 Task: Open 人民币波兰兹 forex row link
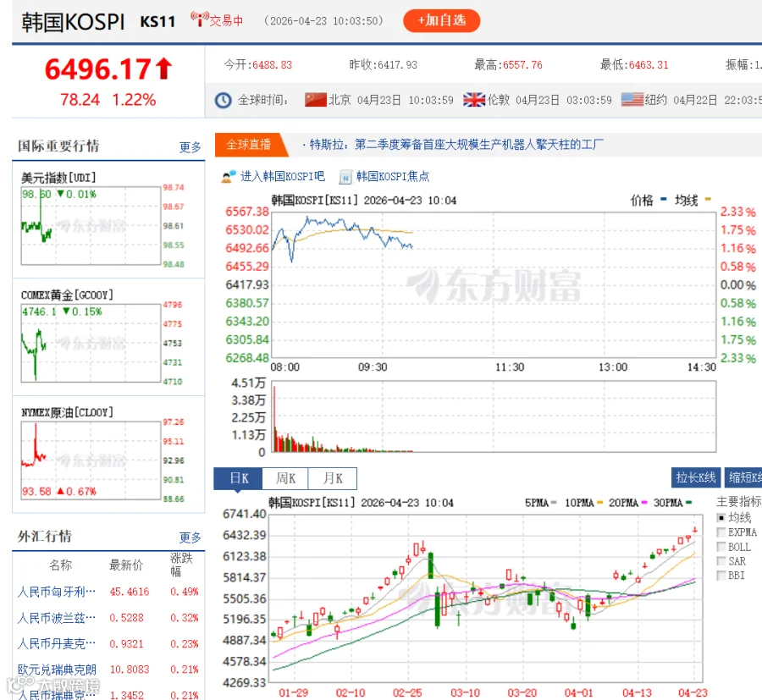click(57, 618)
